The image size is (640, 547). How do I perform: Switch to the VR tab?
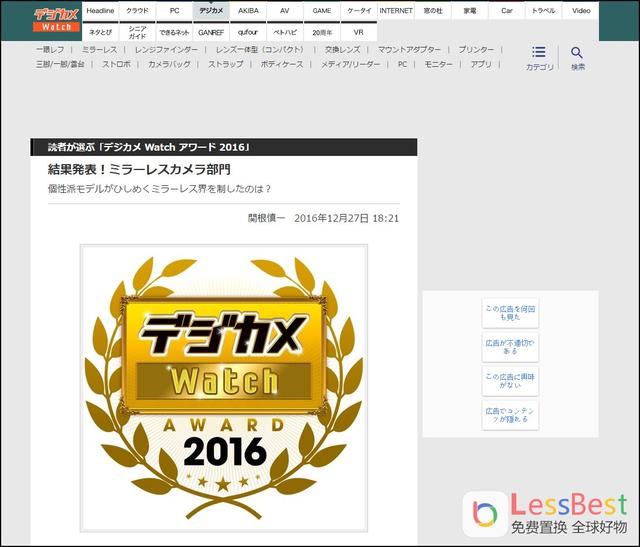point(359,32)
